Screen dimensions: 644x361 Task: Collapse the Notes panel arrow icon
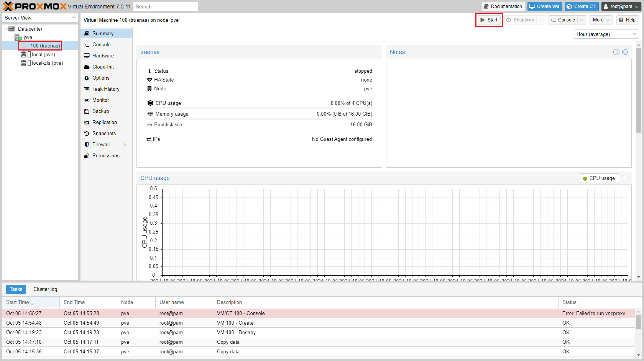coord(616,52)
